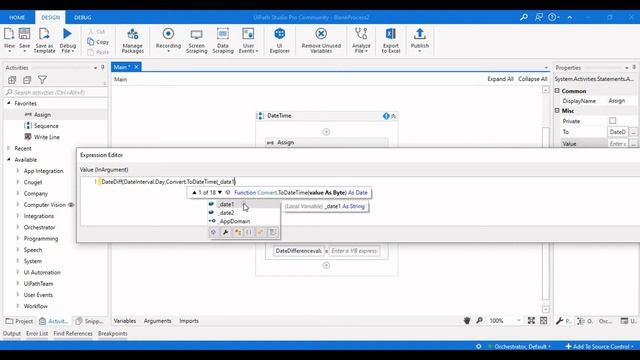
Task: Open the Error List panel
Action: tap(37, 333)
